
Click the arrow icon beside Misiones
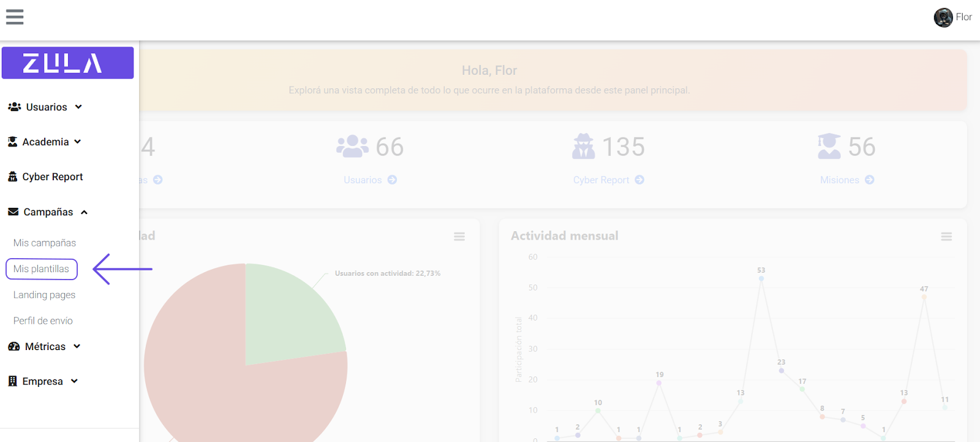coord(869,180)
